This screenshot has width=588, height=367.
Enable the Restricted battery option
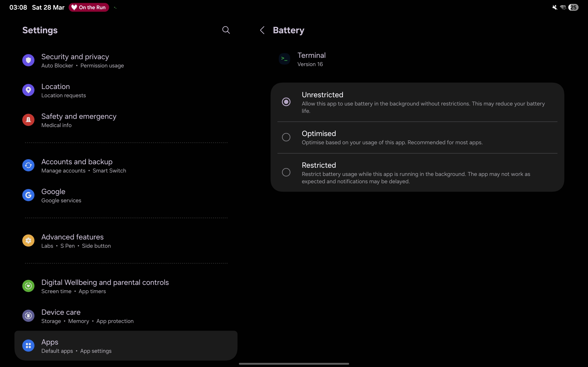pos(286,172)
